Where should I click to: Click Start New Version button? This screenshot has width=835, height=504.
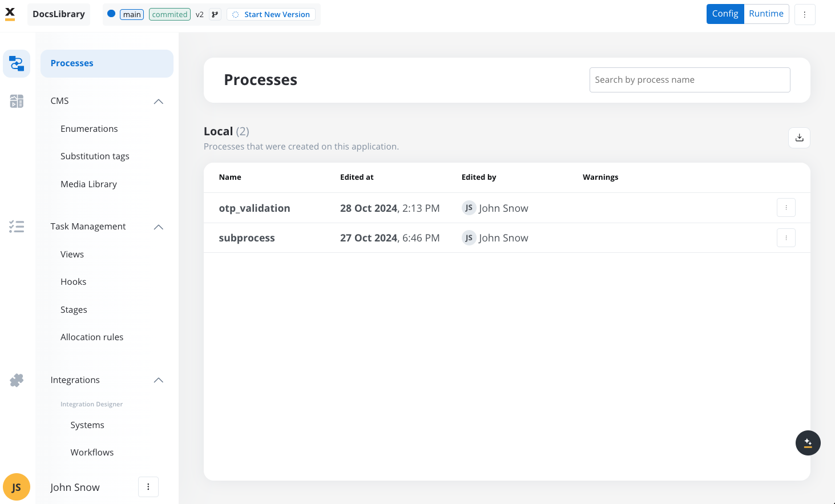[x=271, y=14]
